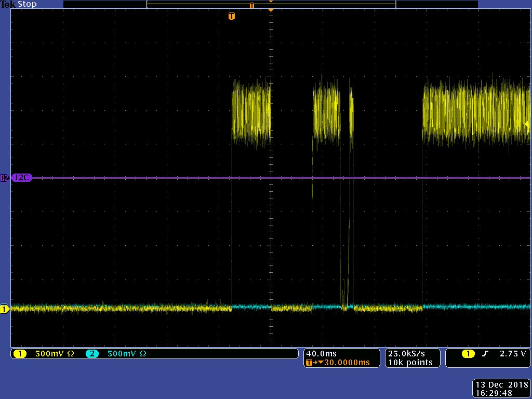
Task: Click the cyan channel 2 badge in readout
Action: 92,354
